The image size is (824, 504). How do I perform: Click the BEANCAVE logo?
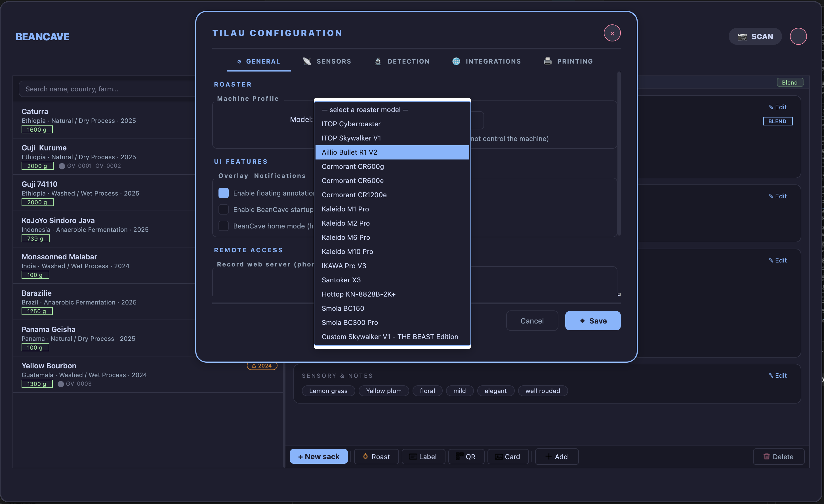click(x=43, y=36)
